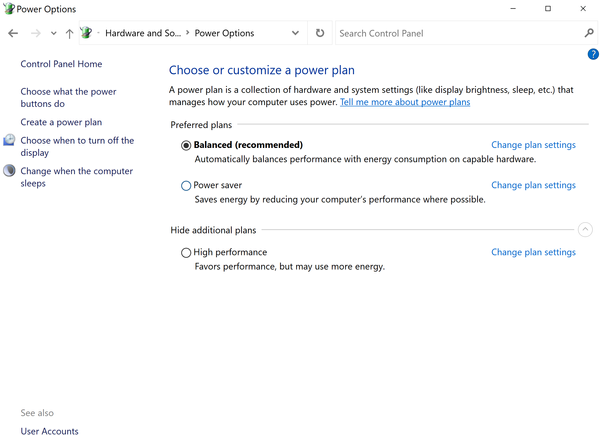Go to Control Panel Home

pyautogui.click(x=61, y=64)
